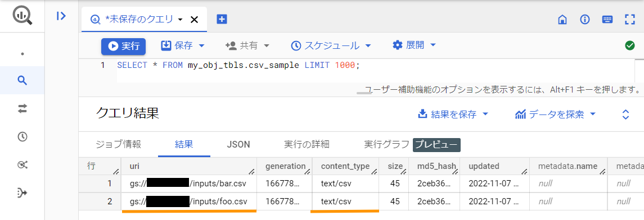Screen dimensions: 644x220
Task: Open SQL workspace search icon in sidebar
Action: point(22,80)
